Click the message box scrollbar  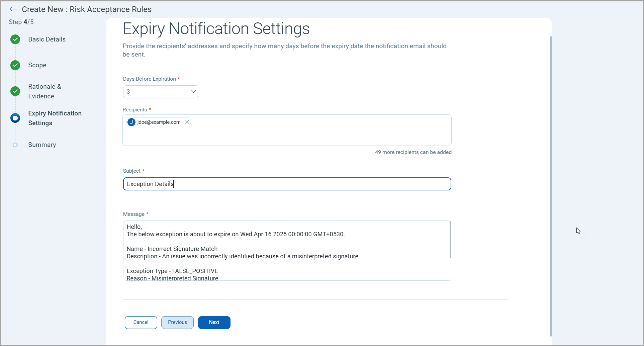pos(450,240)
